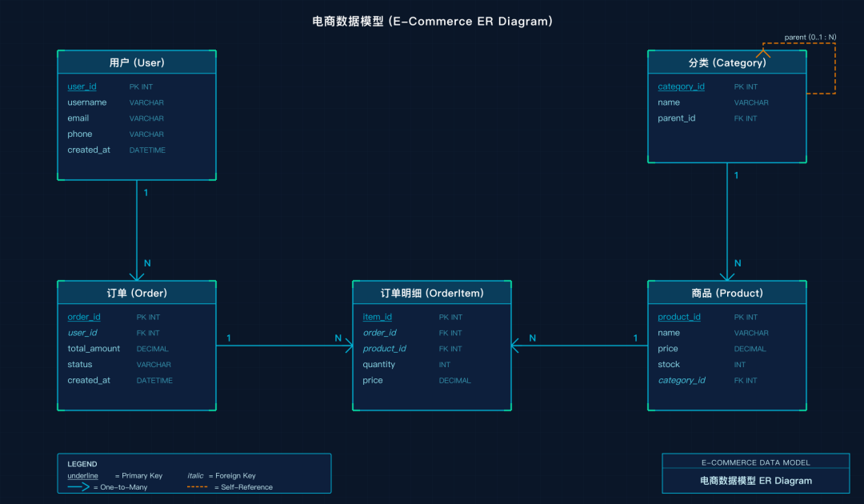This screenshot has width=864, height=504.
Task: Select the diagram title 电商数据模型 (E-Commerce ER Diagram)
Action: point(432,22)
